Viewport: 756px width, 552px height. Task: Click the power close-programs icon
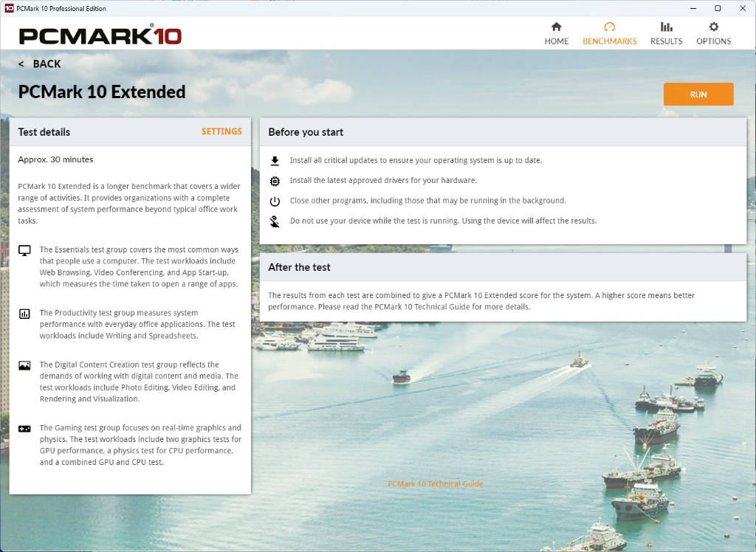[x=275, y=201]
